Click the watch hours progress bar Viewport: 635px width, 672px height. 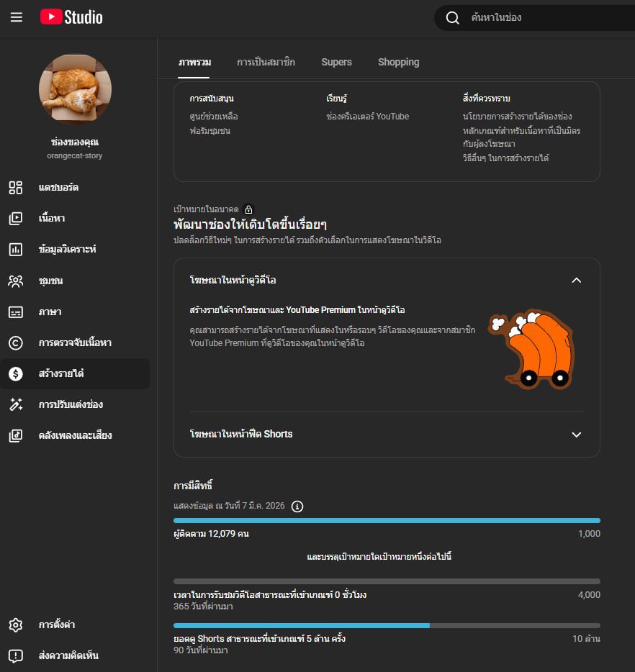click(x=387, y=581)
